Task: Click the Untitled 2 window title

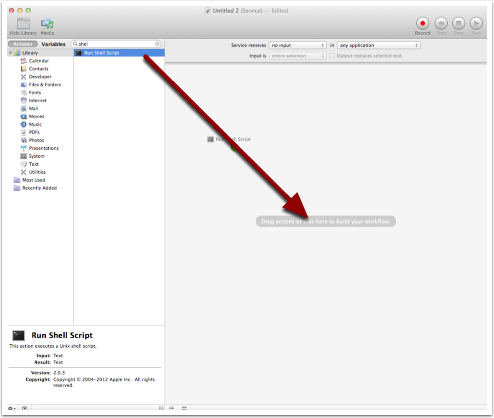Action: pyautogui.click(x=226, y=11)
